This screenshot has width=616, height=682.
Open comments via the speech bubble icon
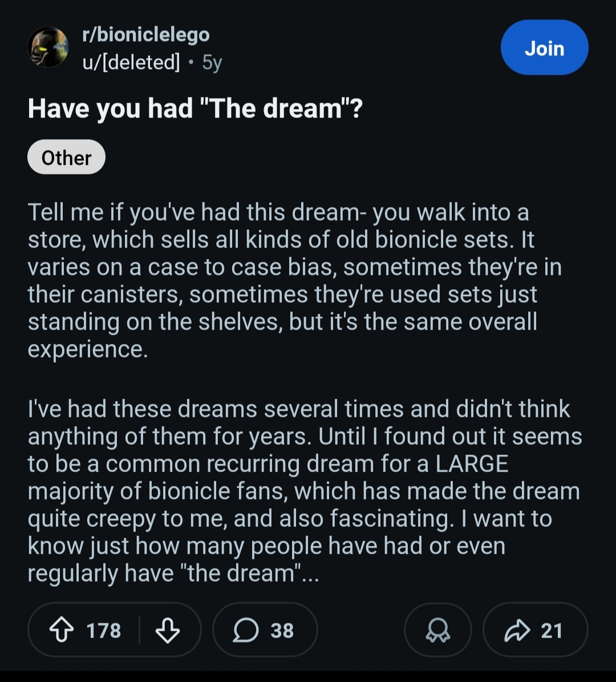coord(246,630)
